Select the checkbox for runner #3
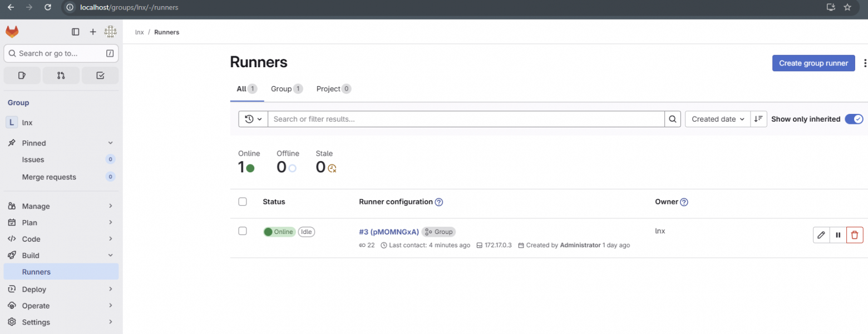The height and width of the screenshot is (334, 868). (243, 231)
